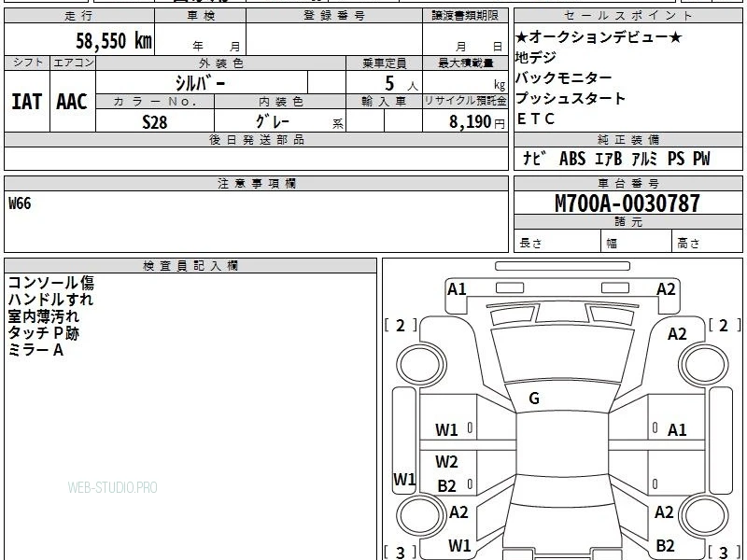Click the 高さ dimension field

(708, 241)
